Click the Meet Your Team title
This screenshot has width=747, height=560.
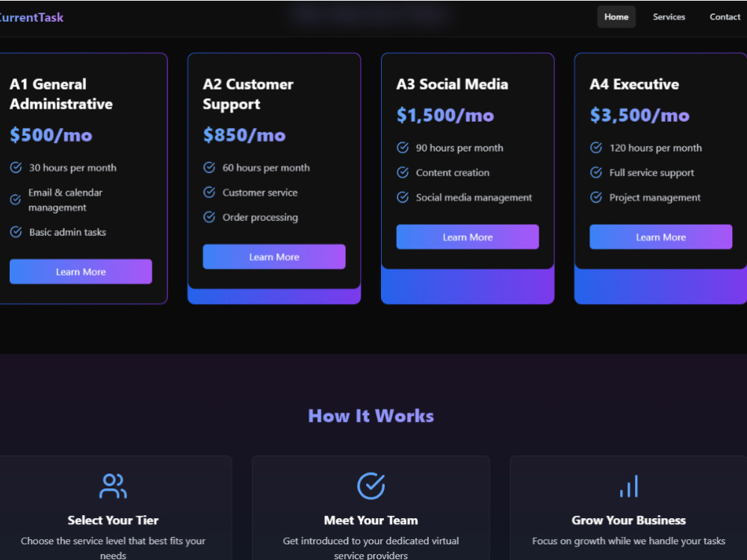tap(371, 520)
